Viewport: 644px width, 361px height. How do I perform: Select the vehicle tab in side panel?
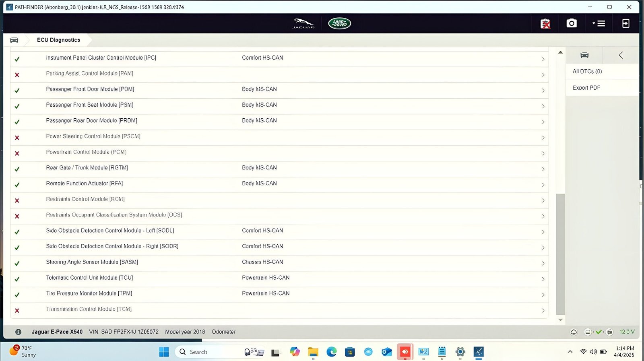[x=584, y=55]
